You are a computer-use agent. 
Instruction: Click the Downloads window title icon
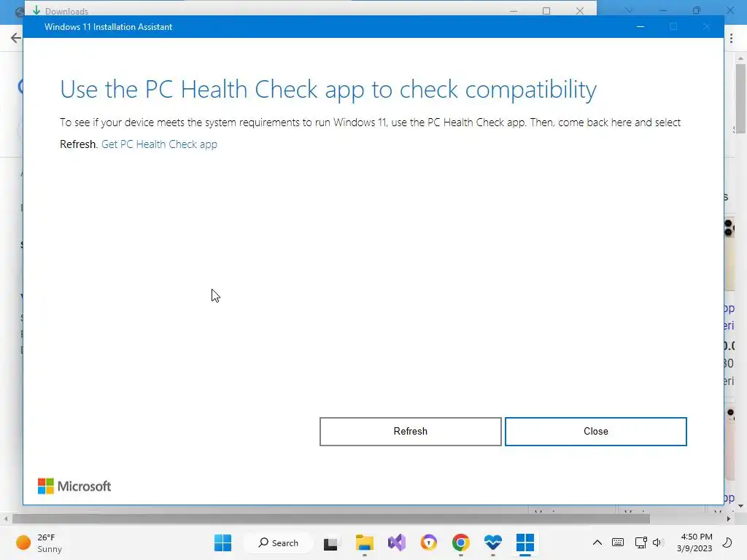point(36,10)
